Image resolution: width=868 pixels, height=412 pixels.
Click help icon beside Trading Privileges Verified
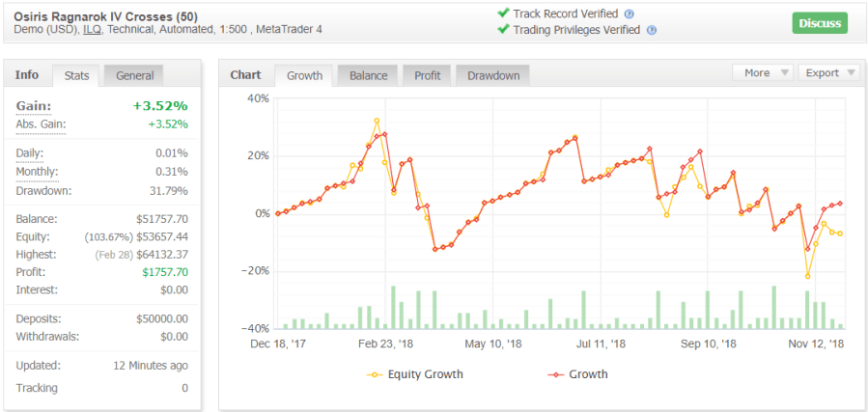tap(651, 30)
